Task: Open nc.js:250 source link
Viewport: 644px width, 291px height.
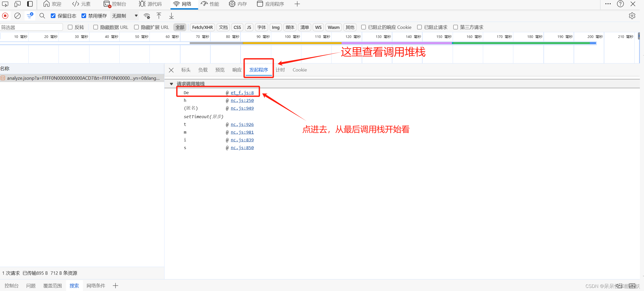Action: pos(242,100)
